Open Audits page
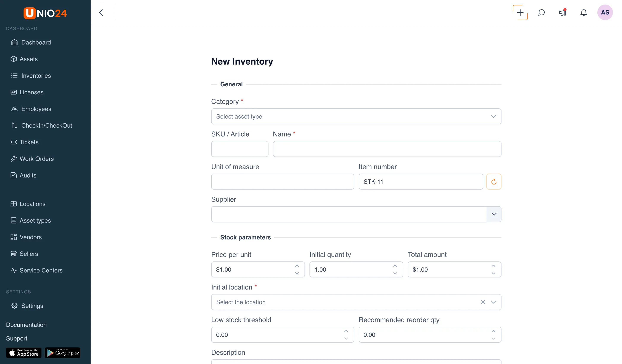This screenshot has height=364, width=622. tap(24, 175)
